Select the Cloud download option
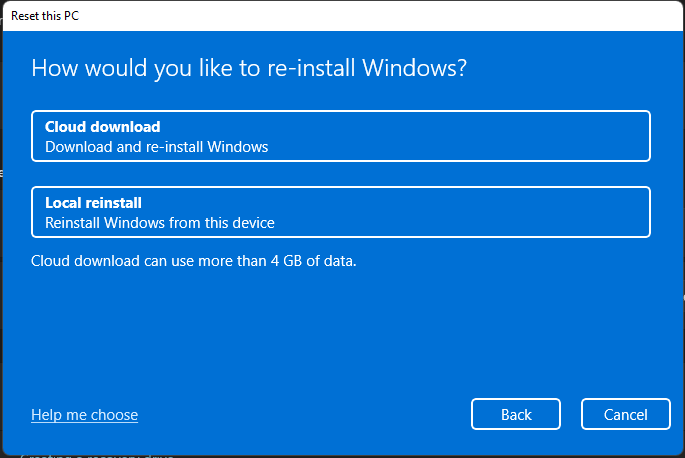Viewport: 685px width, 458px height. pyautogui.click(x=340, y=136)
